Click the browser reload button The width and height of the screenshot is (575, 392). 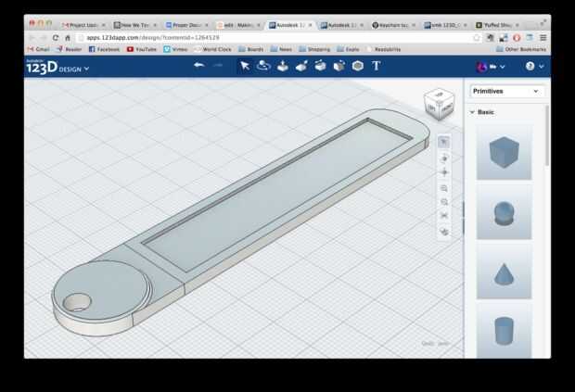point(56,37)
